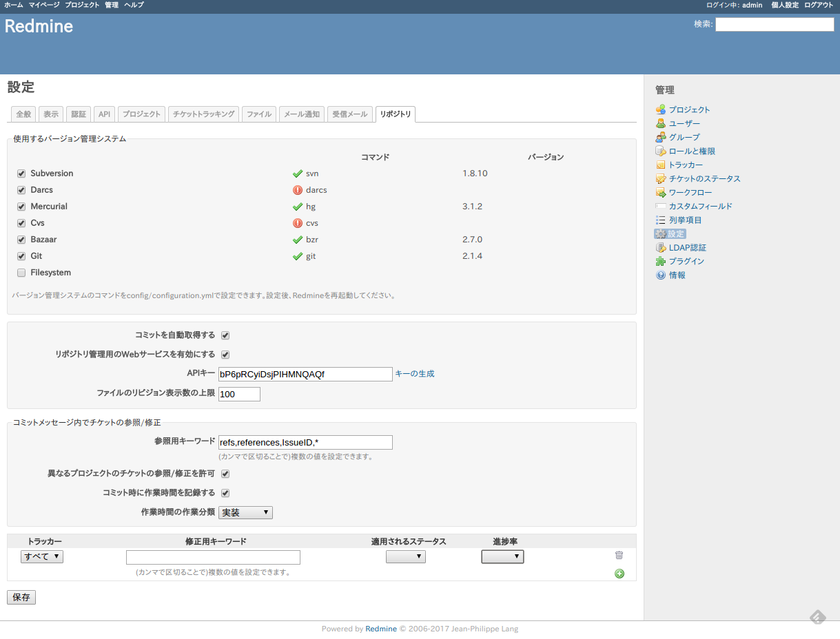
Task: Open the トラッカー すべて dropdown
Action: point(43,556)
